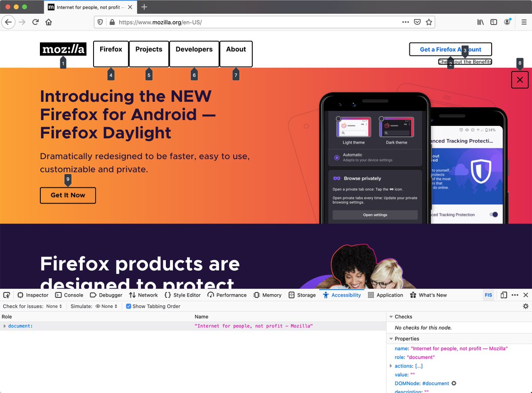The width and height of the screenshot is (532, 393).
Task: Click the Get It Now button
Action: click(x=68, y=195)
